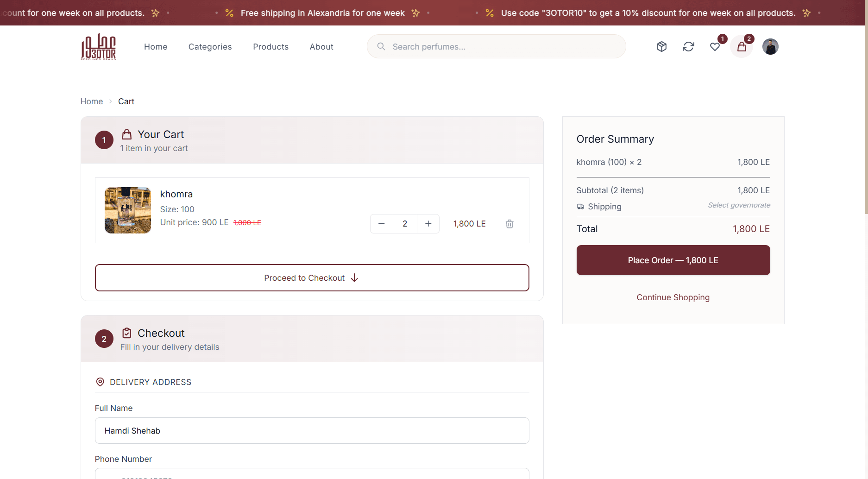Click the 3OTOR perfumes brand logo

(98, 46)
